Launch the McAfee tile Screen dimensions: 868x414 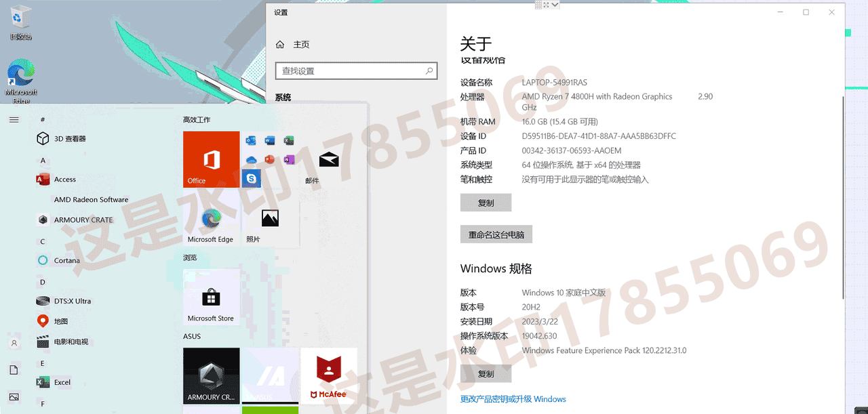(x=329, y=375)
